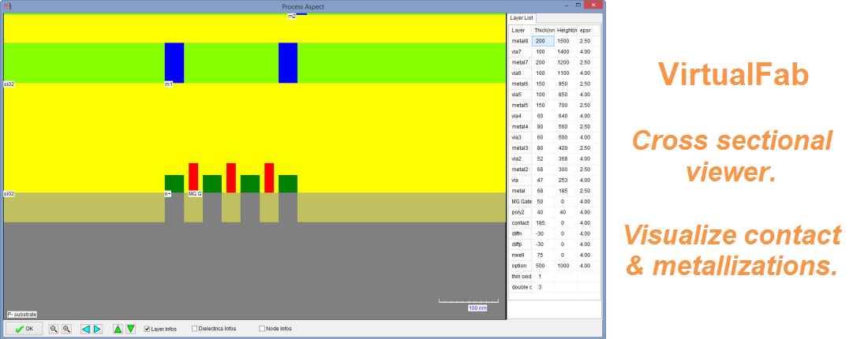868x339 pixels.
Task: Enable the Dielectrics Infos checkbox
Action: tap(194, 329)
